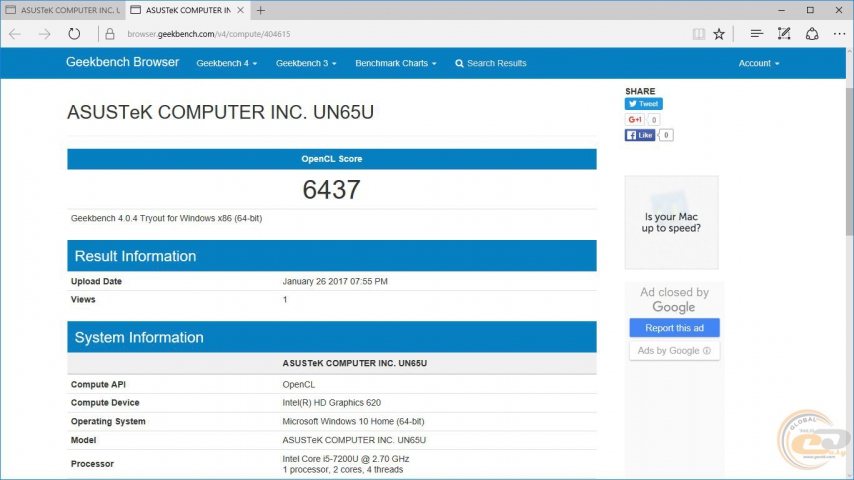Open reading view book icon
Viewport: 854px width, 480px height.
pyautogui.click(x=699, y=34)
